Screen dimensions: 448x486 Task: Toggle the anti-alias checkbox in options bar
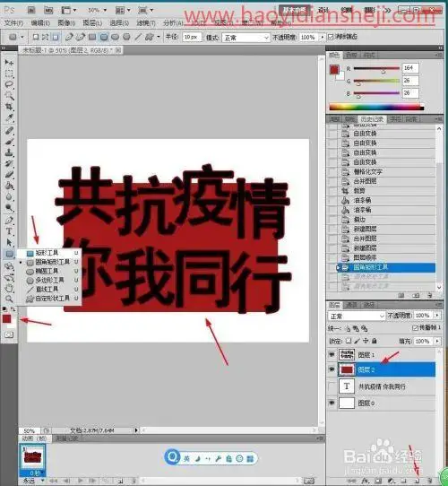(x=331, y=37)
